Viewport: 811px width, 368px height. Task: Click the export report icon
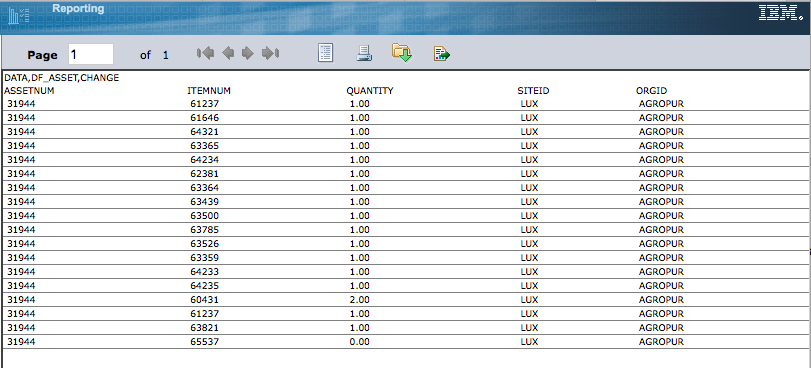point(442,54)
